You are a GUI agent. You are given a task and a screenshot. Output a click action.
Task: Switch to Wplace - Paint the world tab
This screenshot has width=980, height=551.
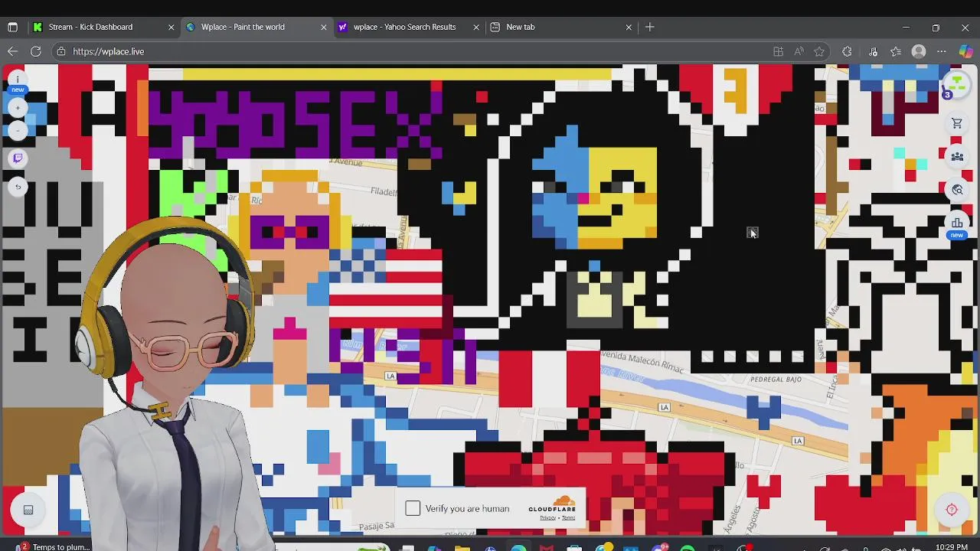tap(256, 27)
